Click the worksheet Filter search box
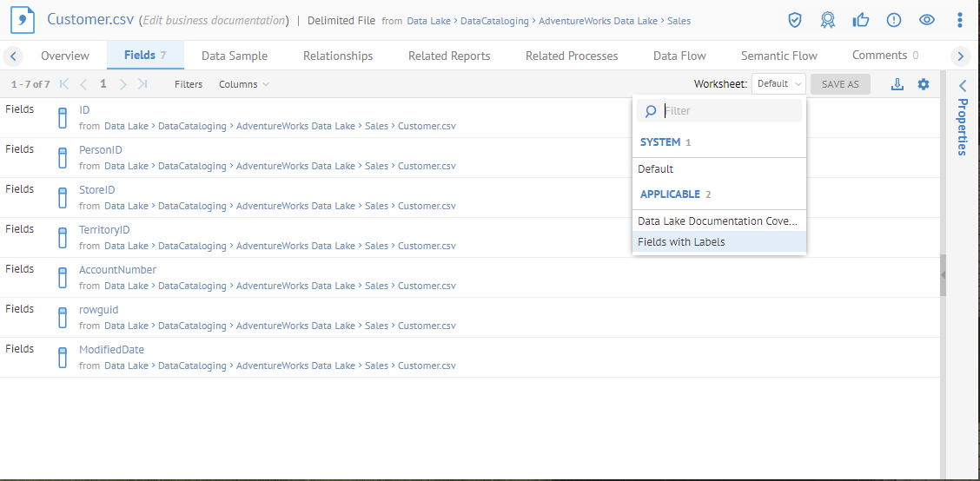The width and height of the screenshot is (980, 481). click(728, 111)
